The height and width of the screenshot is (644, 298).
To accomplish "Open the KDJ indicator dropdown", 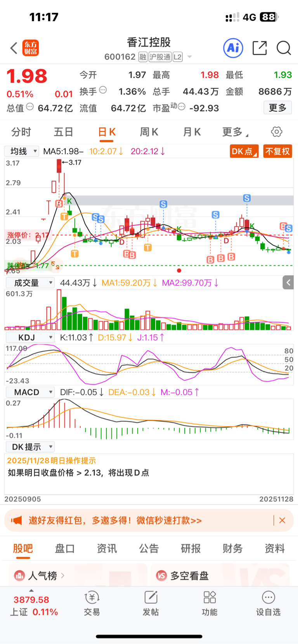I will [29, 337].
